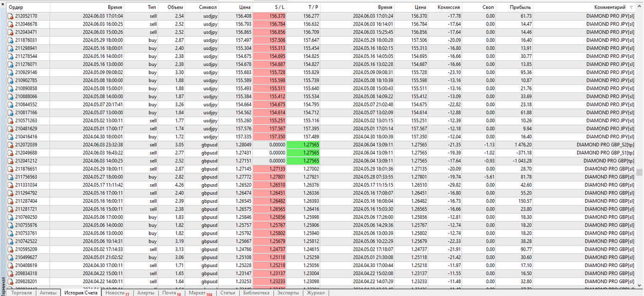
Task: Click the order icon for order 212043471
Action: [x=10, y=32]
